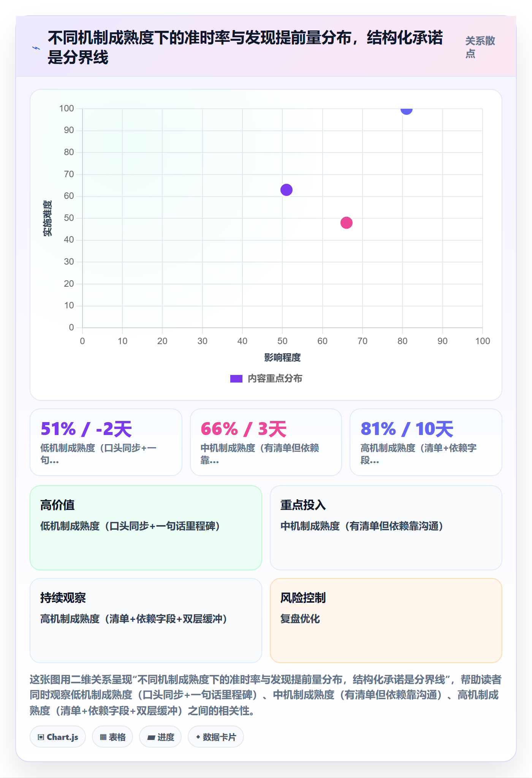Click the 持续观察 quadrant card
Image resolution: width=532 pixels, height=778 pixels.
(146, 621)
